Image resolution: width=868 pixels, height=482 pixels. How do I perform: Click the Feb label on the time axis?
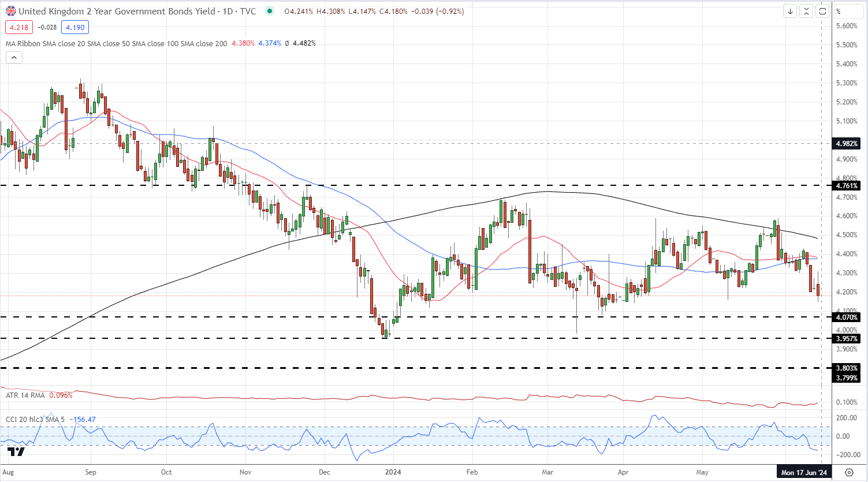pyautogui.click(x=472, y=472)
